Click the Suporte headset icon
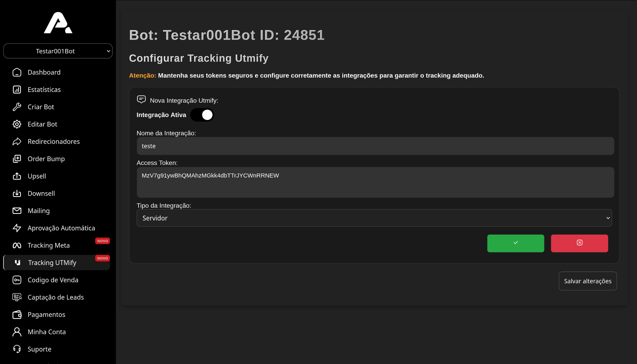This screenshot has height=364, width=637. (17, 349)
